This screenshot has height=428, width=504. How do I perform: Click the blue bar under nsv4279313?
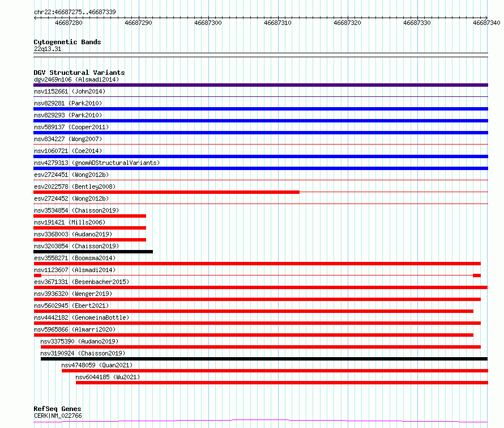pos(260,168)
